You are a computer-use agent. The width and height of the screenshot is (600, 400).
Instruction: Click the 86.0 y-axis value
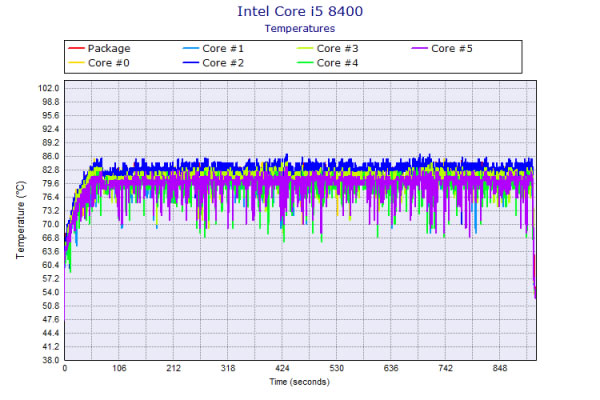tap(51, 156)
